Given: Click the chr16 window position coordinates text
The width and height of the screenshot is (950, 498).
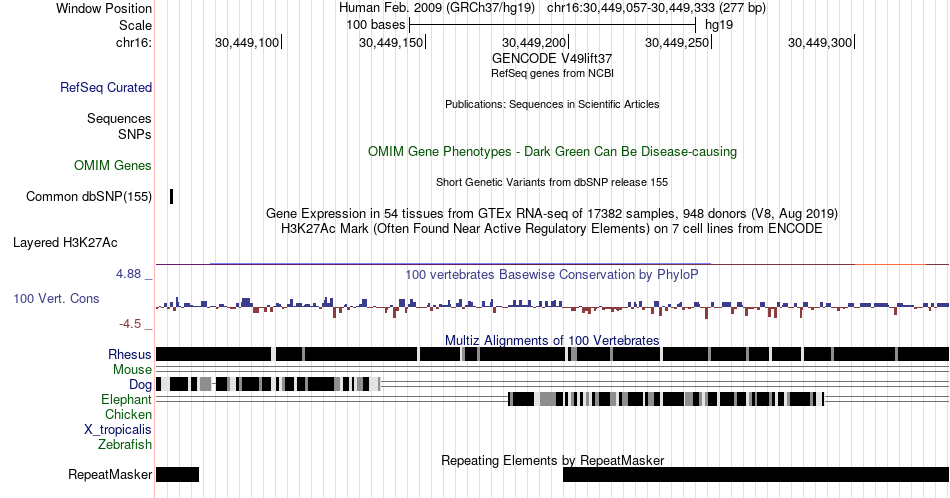Looking at the screenshot, I should pyautogui.click(x=656, y=8).
